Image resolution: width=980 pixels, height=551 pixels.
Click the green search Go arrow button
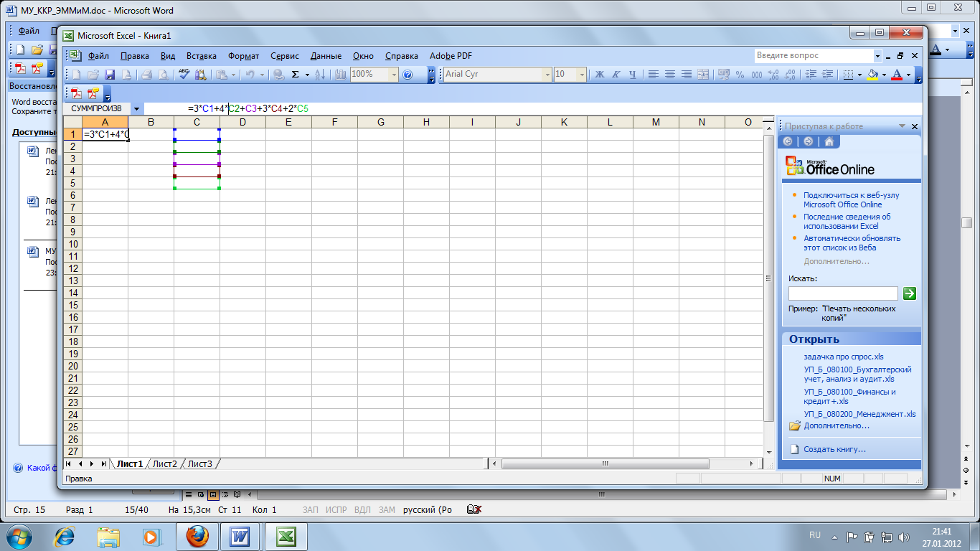pos(910,293)
